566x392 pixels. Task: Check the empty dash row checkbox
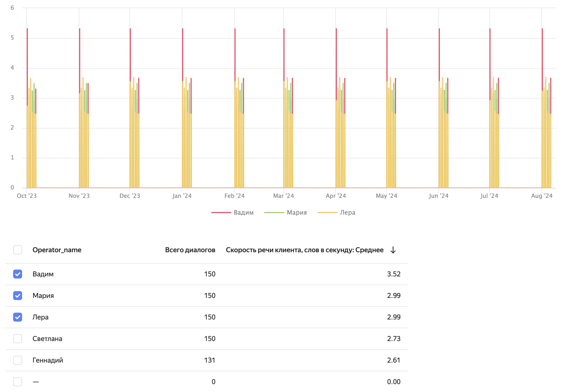coord(18,382)
